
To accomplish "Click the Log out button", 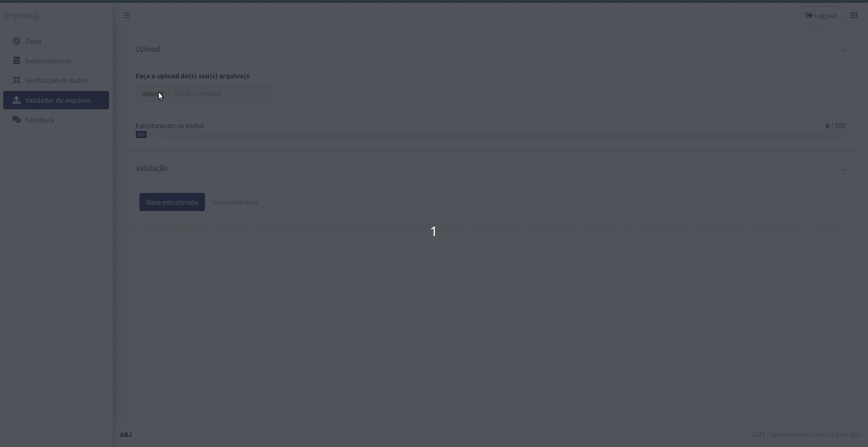I will pyautogui.click(x=821, y=15).
